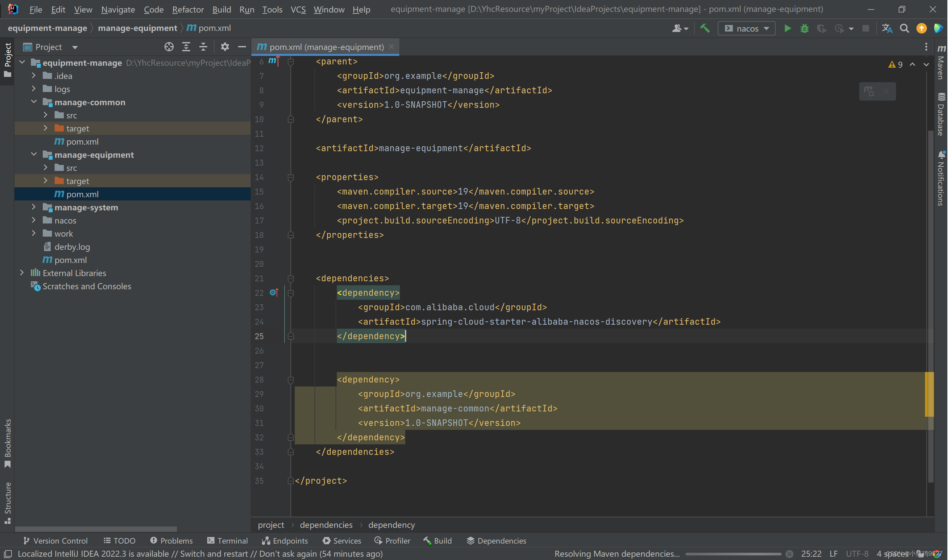This screenshot has width=948, height=560.
Task: Click the Run configuration dropdown 'nacos'
Action: tap(746, 28)
